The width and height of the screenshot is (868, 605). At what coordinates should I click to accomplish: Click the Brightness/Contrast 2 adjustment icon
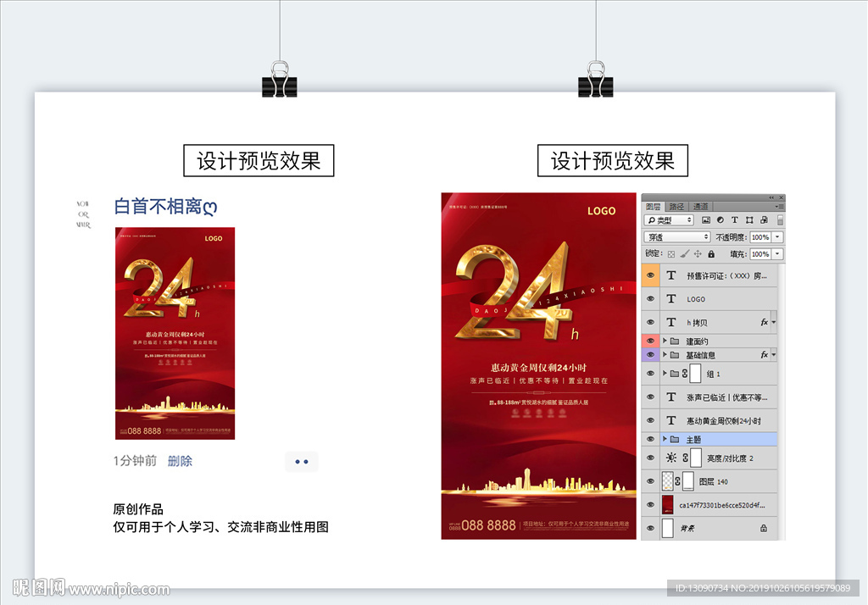[x=671, y=457]
